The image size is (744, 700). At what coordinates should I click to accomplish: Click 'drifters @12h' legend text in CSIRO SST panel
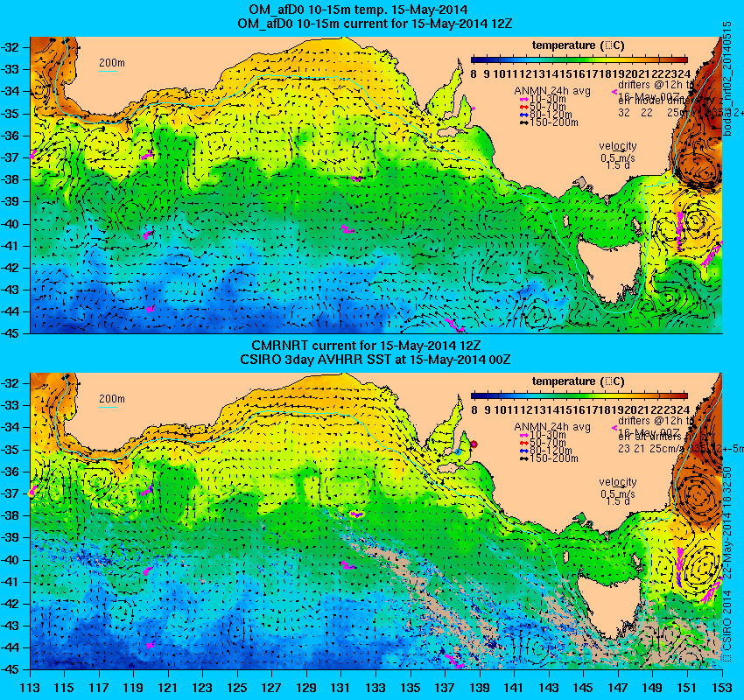(650, 421)
